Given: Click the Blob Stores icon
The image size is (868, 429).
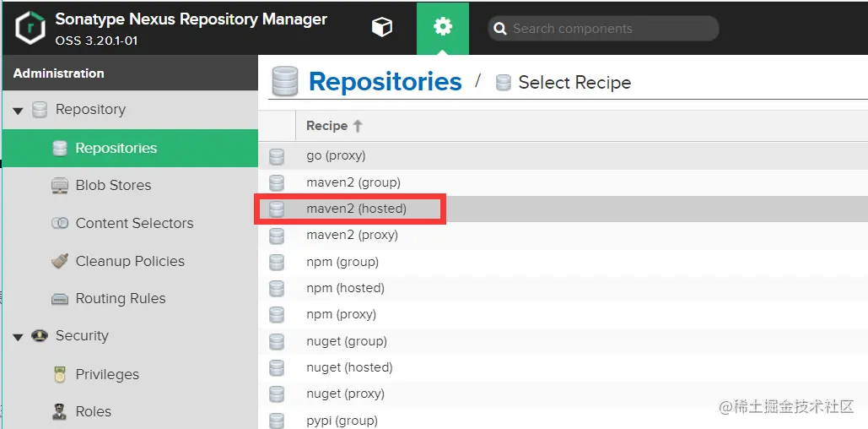Looking at the screenshot, I should (59, 186).
